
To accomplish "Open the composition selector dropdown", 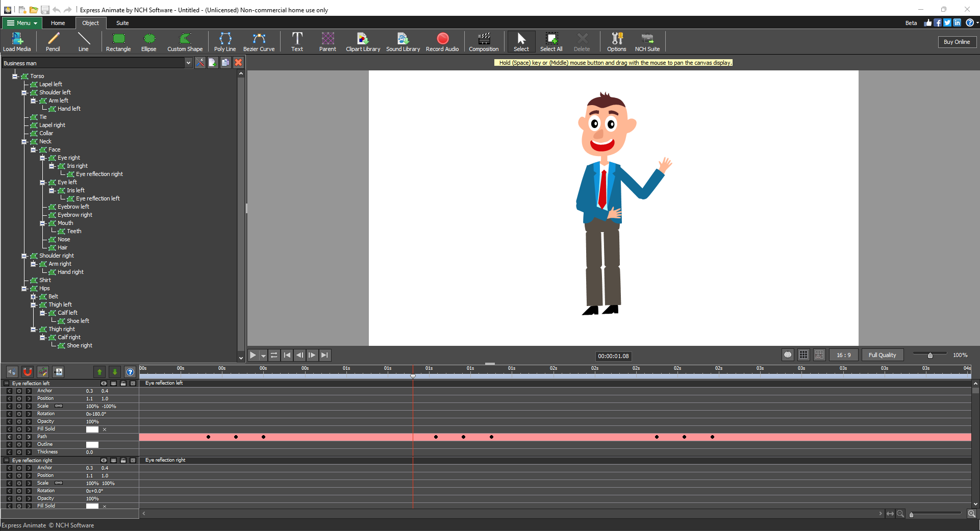I will point(189,63).
